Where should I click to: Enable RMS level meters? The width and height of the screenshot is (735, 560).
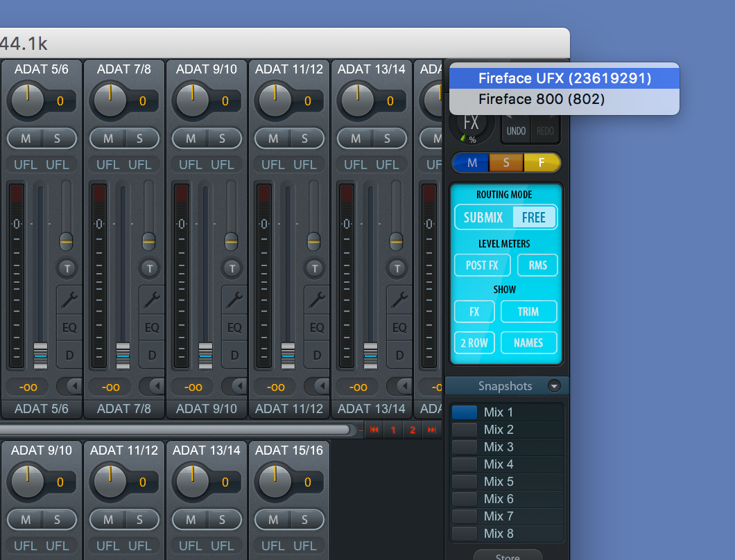pyautogui.click(x=537, y=265)
